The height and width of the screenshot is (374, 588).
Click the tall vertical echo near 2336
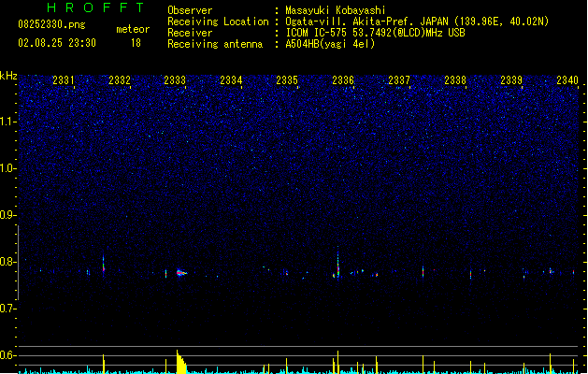pos(337,263)
